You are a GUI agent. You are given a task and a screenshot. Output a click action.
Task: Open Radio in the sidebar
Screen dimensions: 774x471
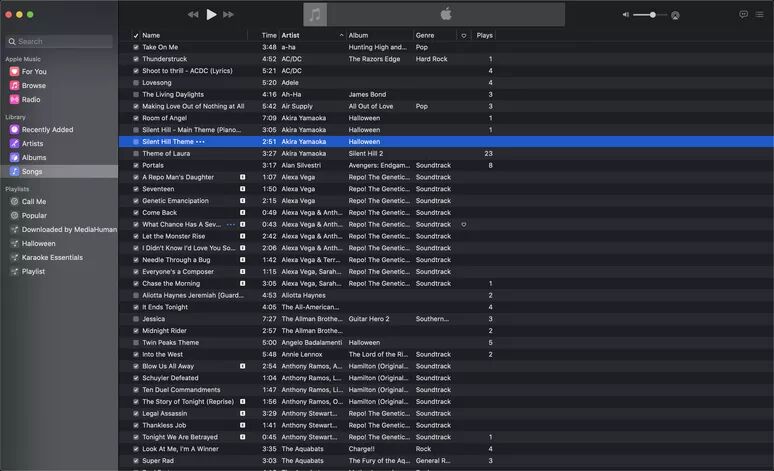(x=31, y=99)
